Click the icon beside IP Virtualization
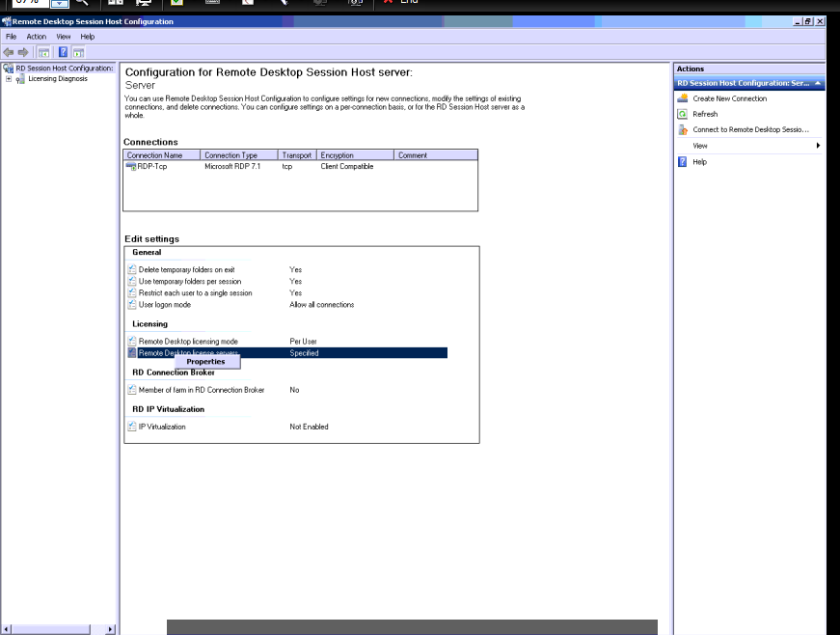This screenshot has height=635, width=840. (132, 427)
